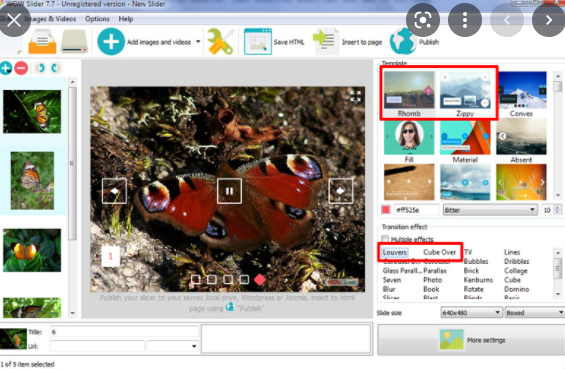Add a slide with the small teal plus
Viewport: 565px width, 369px height.
[x=6, y=68]
